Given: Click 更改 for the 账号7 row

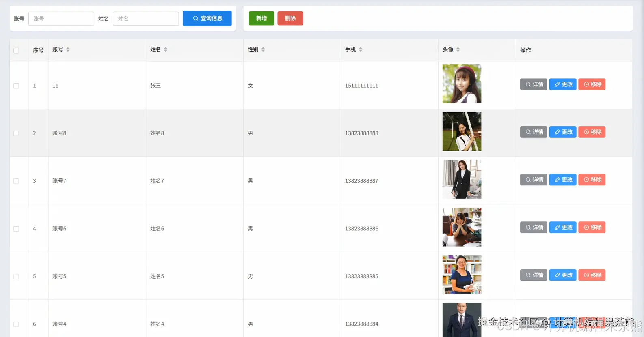Looking at the screenshot, I should (x=563, y=180).
